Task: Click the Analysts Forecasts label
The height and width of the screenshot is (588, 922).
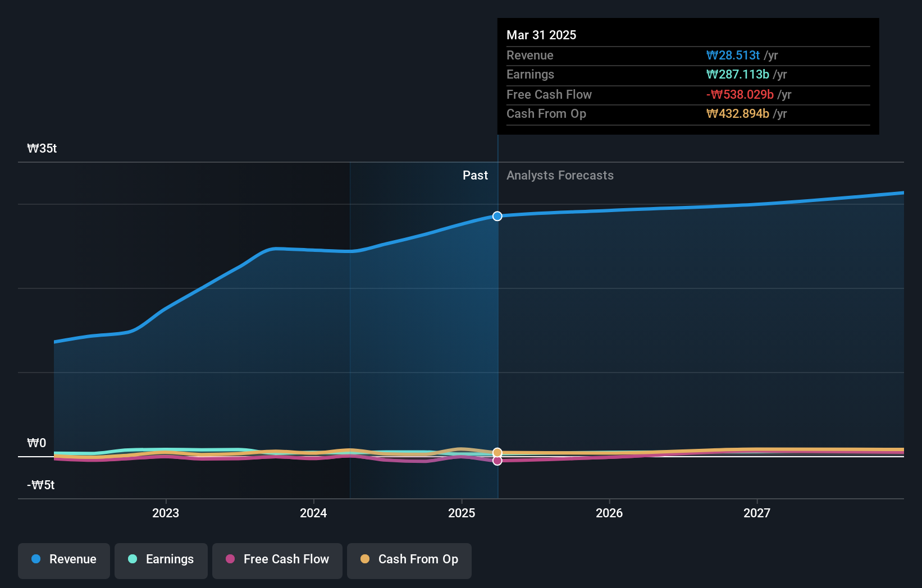Action: 560,175
